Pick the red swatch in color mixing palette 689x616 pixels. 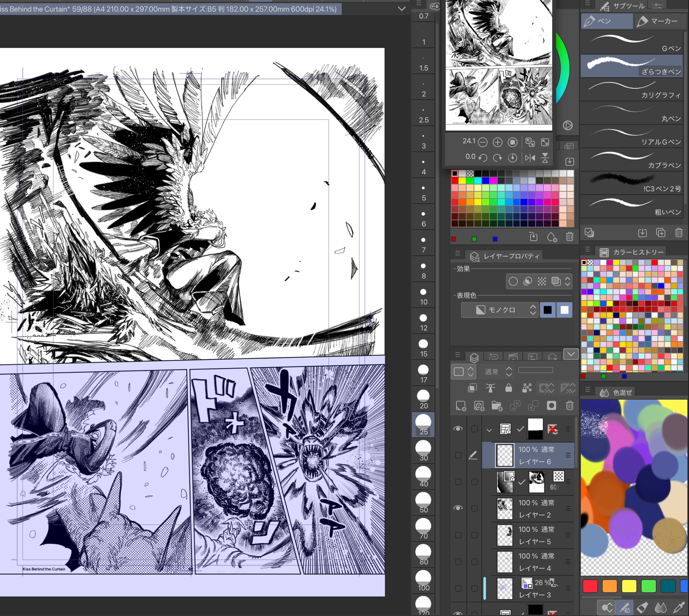(x=590, y=586)
